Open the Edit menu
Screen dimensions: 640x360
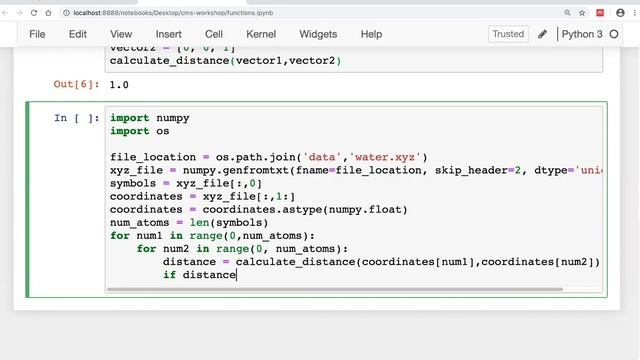[x=78, y=34]
